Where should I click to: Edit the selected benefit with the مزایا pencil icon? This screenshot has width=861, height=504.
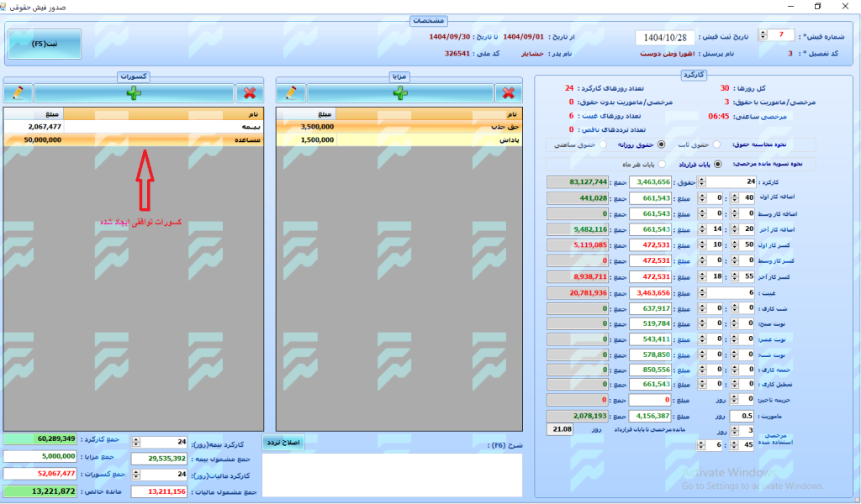pyautogui.click(x=291, y=93)
